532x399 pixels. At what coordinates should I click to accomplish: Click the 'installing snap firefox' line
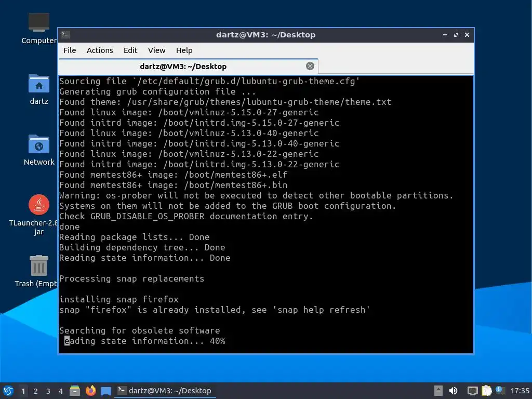pyautogui.click(x=119, y=299)
